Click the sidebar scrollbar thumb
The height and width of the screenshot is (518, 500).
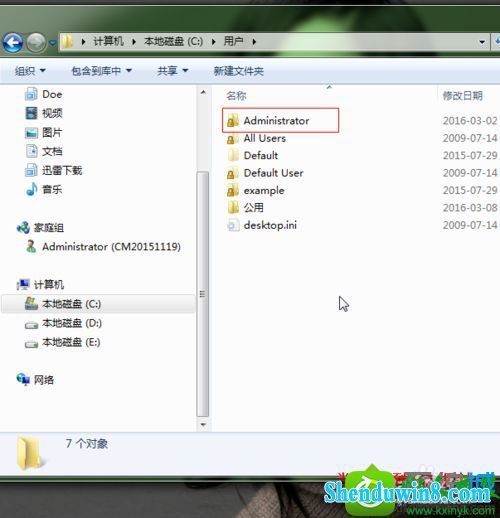coord(203,294)
